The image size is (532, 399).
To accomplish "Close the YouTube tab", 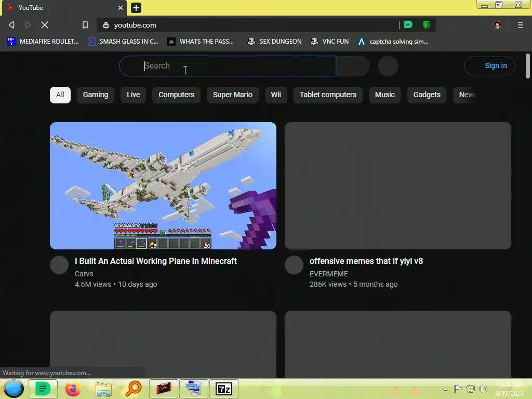I will [121, 7].
